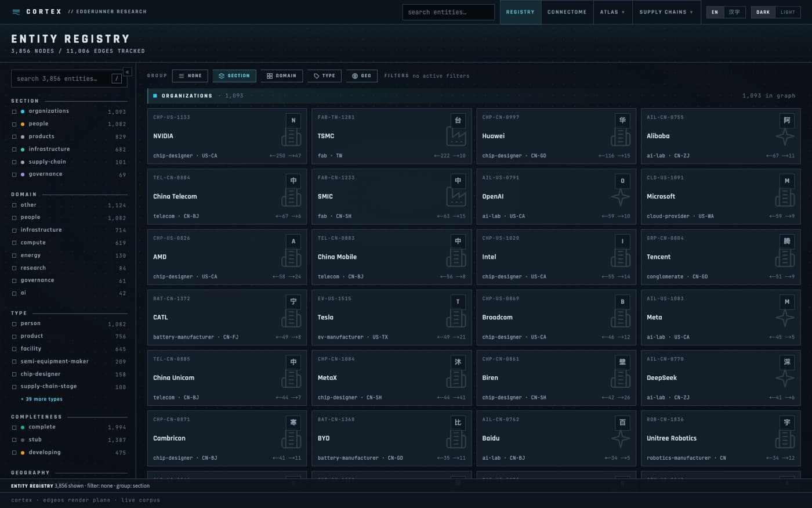The image size is (812, 508).
Task: Click the star icon on the DeepSeek card
Action: [x=785, y=379]
